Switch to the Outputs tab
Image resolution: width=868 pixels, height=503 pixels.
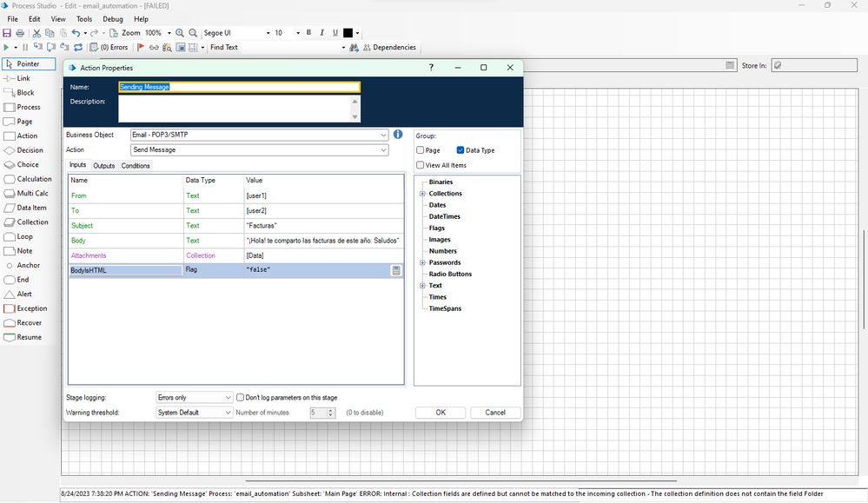(104, 166)
